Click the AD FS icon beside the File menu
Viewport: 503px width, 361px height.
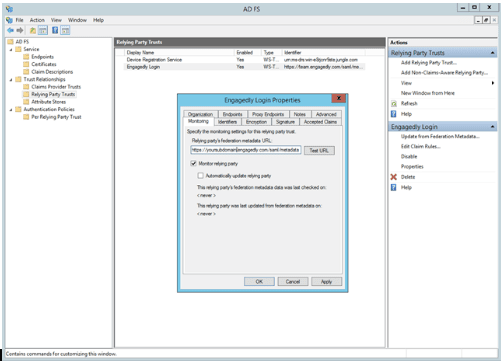[x=9, y=20]
